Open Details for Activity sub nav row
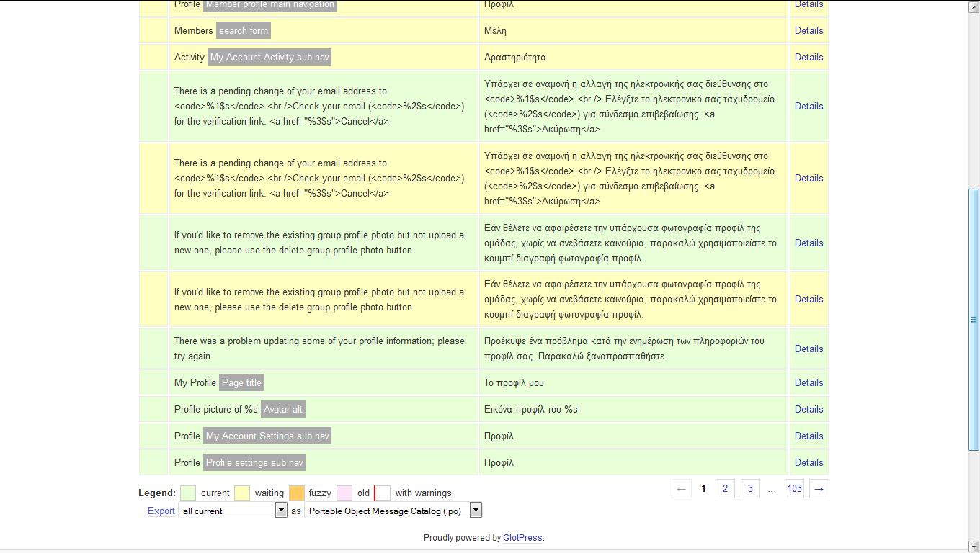 point(808,57)
